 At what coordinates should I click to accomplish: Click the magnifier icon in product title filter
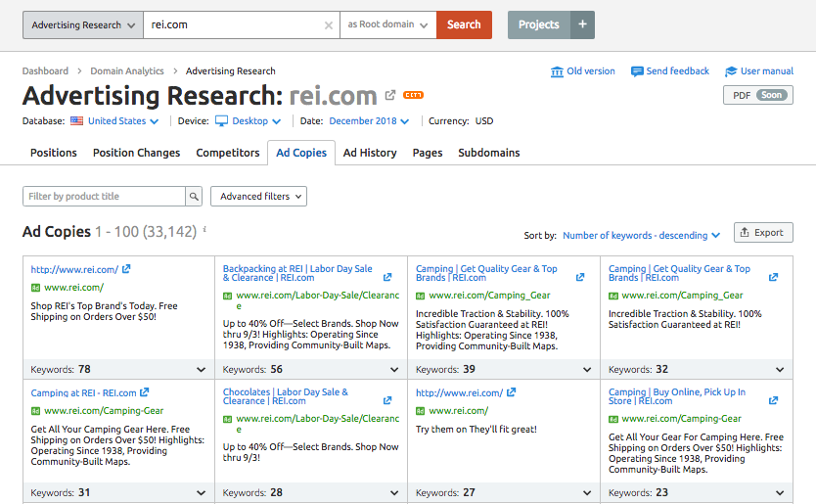point(194,197)
